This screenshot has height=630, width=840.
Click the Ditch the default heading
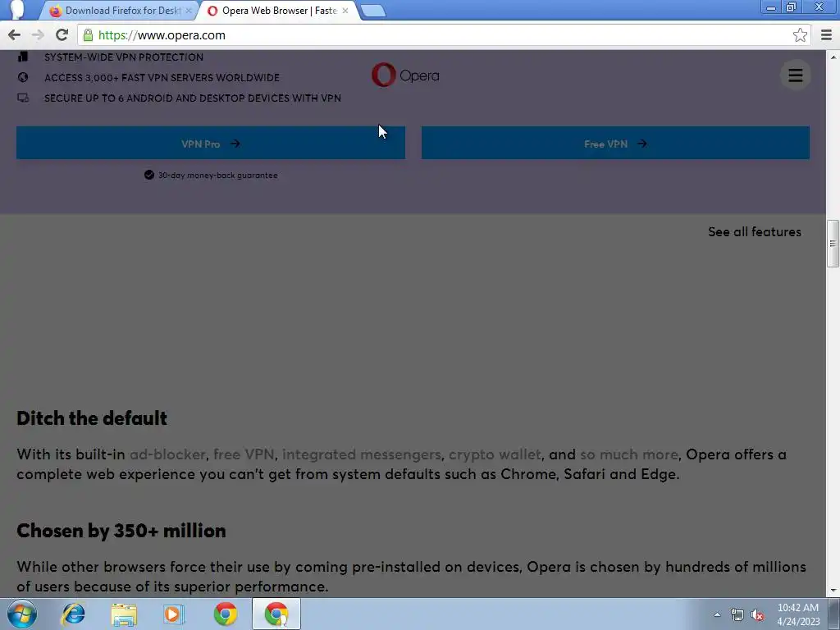(x=92, y=418)
